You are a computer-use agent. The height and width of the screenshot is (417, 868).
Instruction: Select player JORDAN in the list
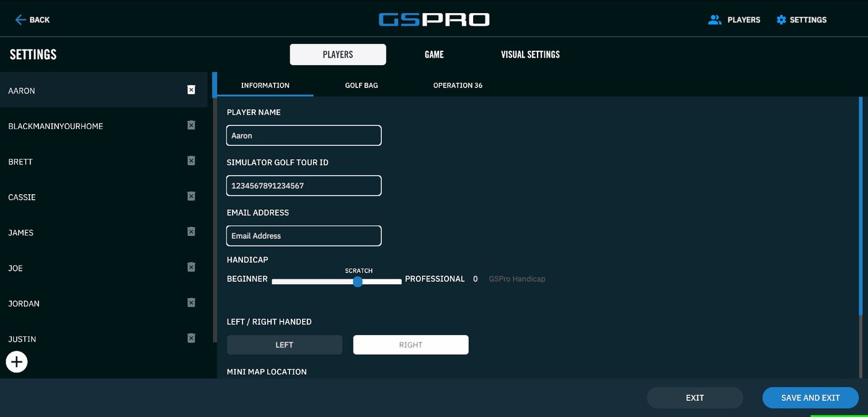104,303
